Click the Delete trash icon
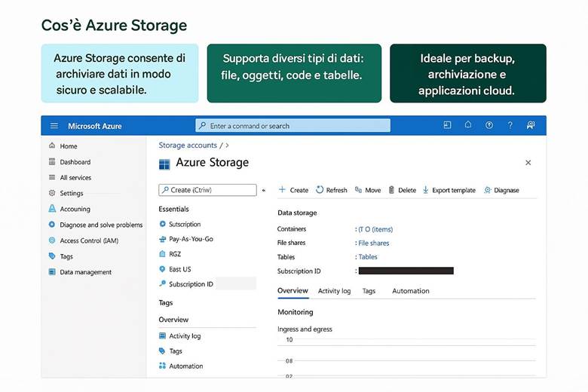This screenshot has width=588, height=392. point(391,190)
